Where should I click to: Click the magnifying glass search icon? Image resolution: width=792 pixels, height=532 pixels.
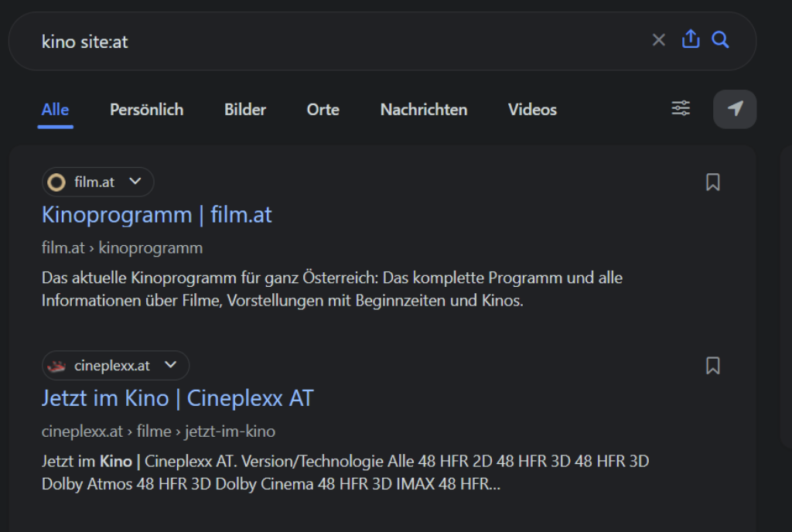click(720, 39)
